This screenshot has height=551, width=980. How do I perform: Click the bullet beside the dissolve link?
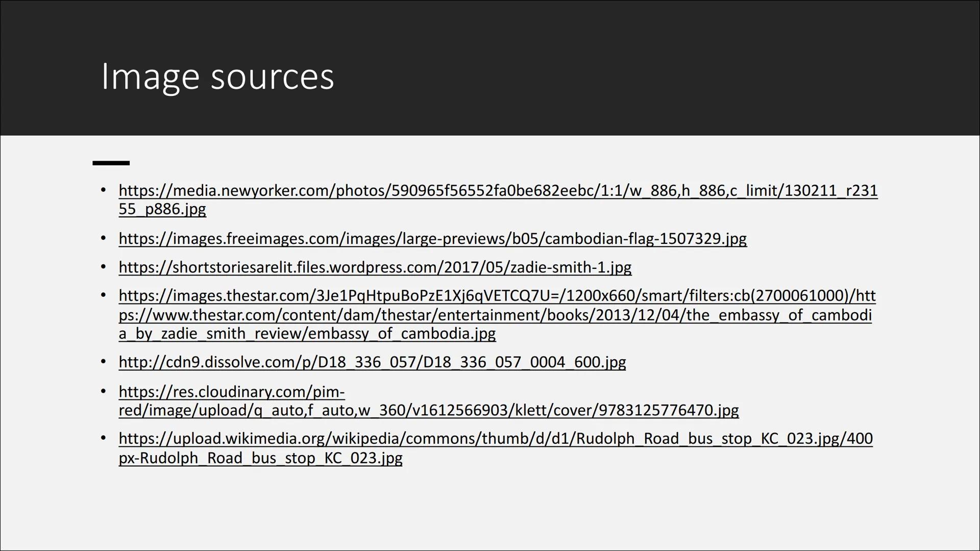104,362
